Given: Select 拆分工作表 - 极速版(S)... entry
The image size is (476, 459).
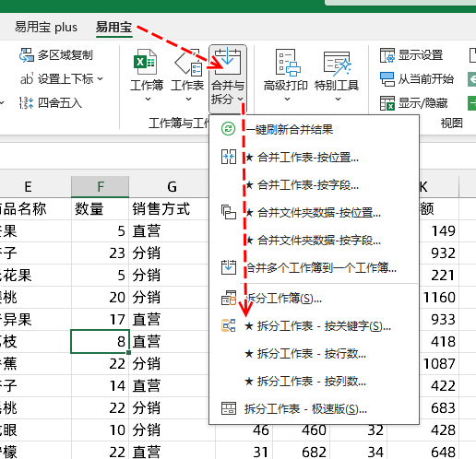Looking at the screenshot, I should point(314,409).
